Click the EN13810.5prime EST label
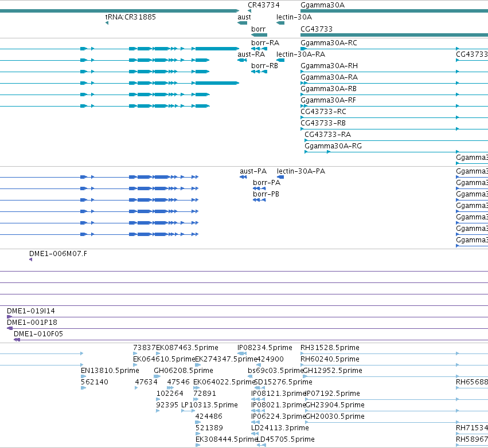Image resolution: width=488 pixels, height=448 pixels. pyautogui.click(x=110, y=371)
